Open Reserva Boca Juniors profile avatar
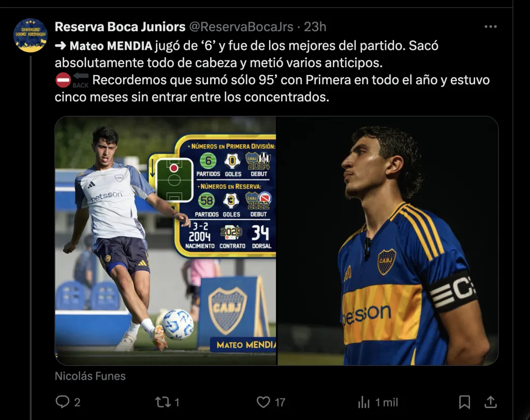The height and width of the screenshot is (420, 530). (31, 35)
